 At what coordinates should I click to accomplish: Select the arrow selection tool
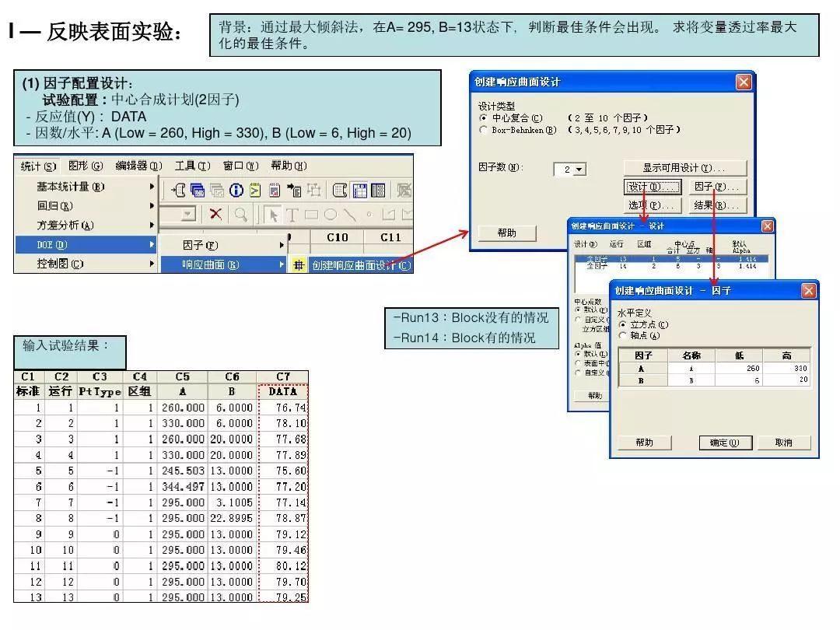click(x=273, y=214)
